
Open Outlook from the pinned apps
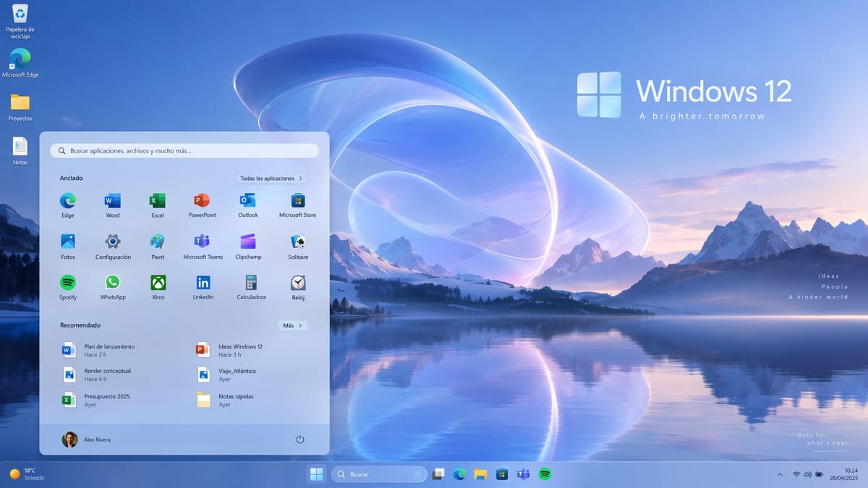tap(248, 205)
